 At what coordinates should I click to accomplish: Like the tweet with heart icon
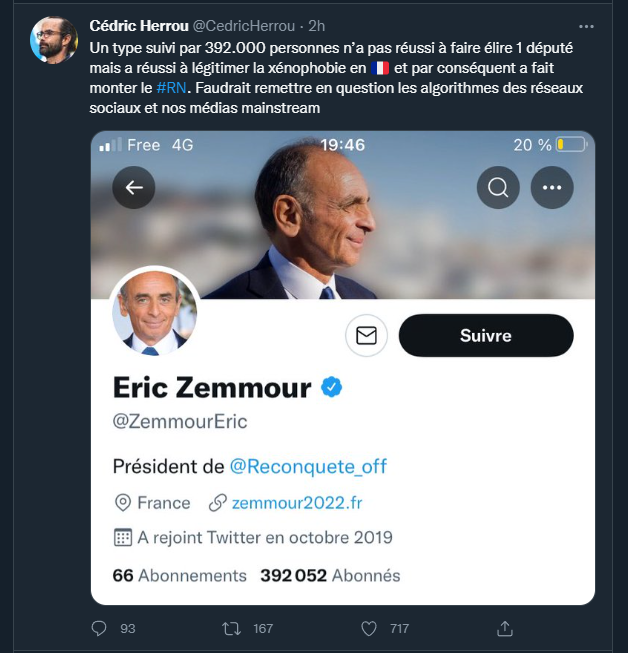369,629
